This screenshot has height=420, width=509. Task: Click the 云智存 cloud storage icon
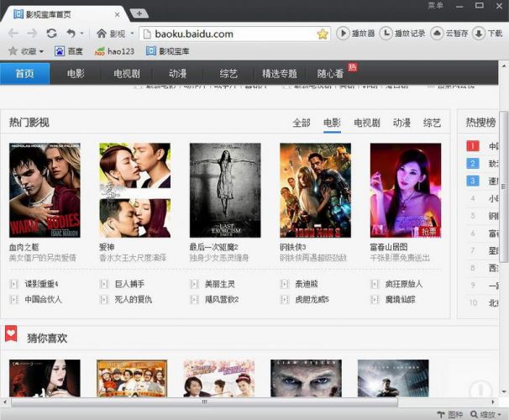(449, 34)
